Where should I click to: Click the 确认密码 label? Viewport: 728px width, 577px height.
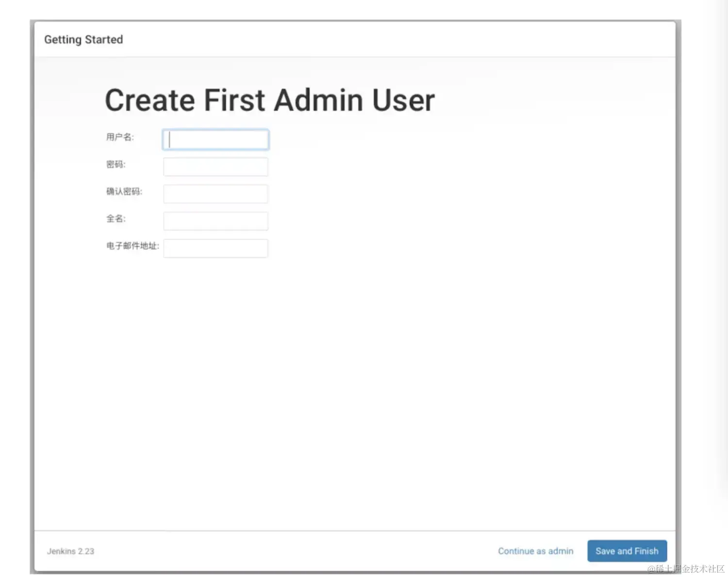coord(124,191)
